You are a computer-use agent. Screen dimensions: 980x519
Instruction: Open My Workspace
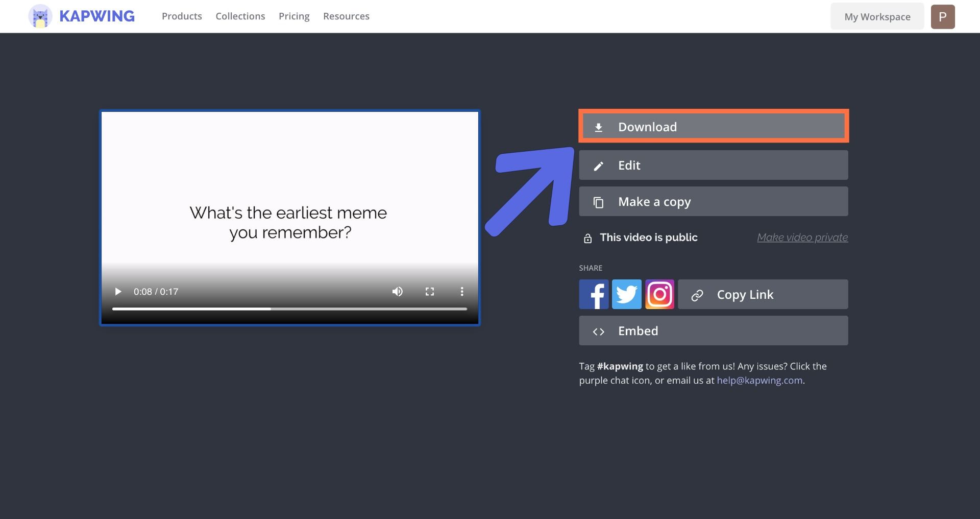(x=877, y=16)
